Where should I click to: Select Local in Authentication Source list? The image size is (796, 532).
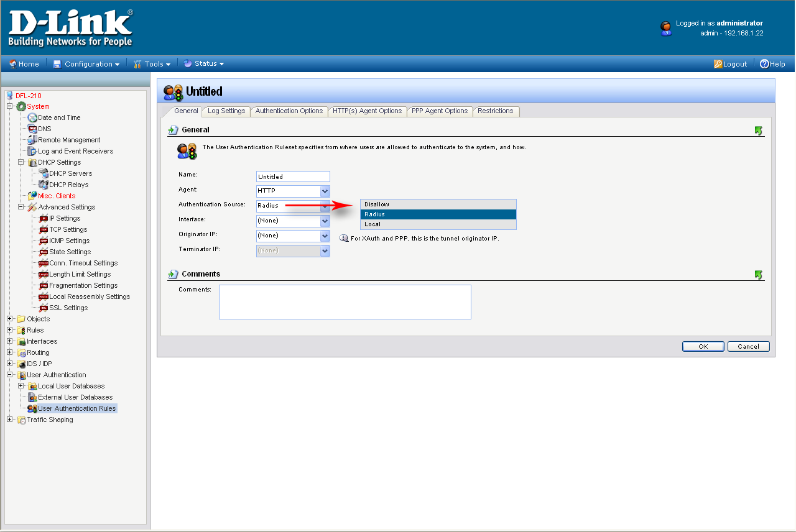point(438,224)
